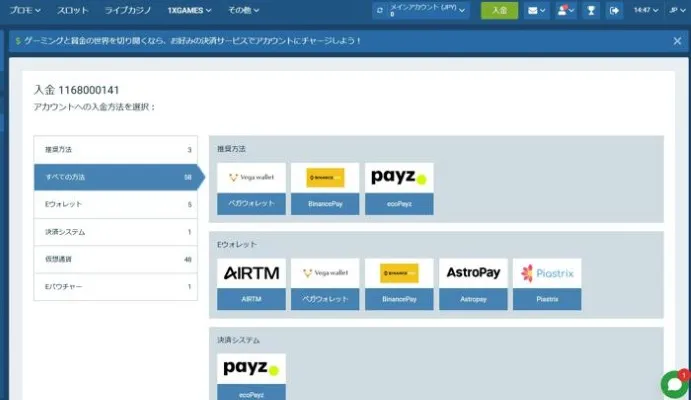Image resolution: width=691 pixels, height=400 pixels.
Task: Click BinancePay button in 推奨方法
Action: coord(325,204)
